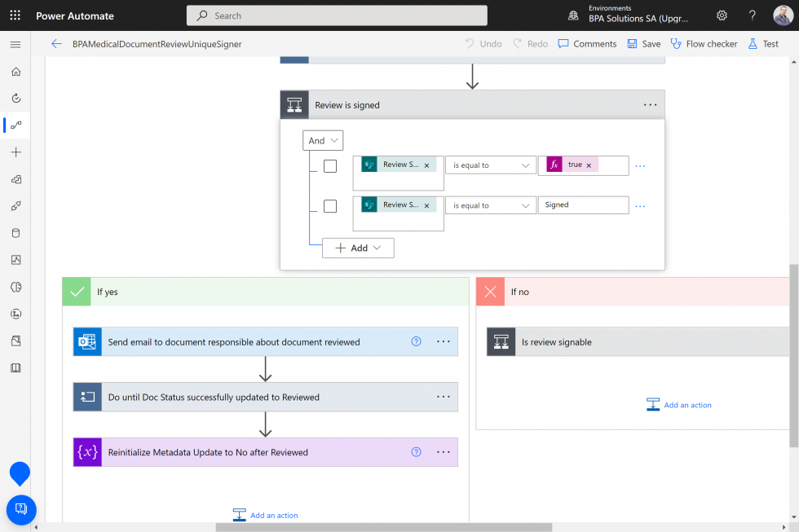799x532 pixels.
Task: Open the And operator dropdown
Action: coord(323,140)
